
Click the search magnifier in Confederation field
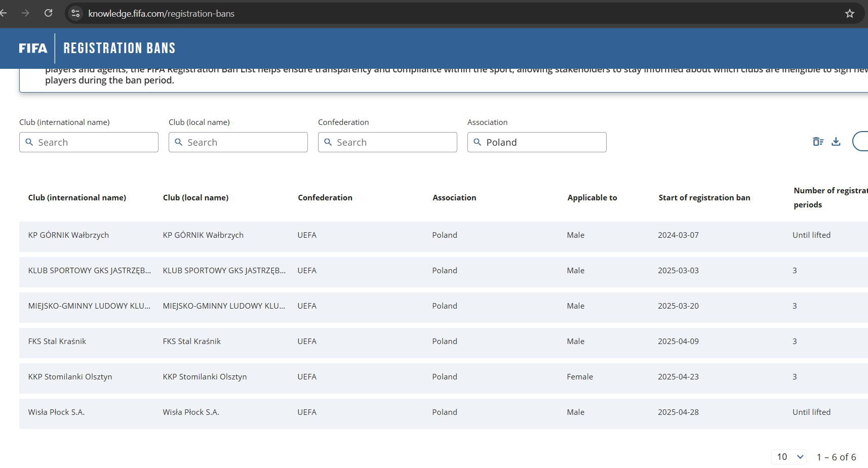[328, 142]
